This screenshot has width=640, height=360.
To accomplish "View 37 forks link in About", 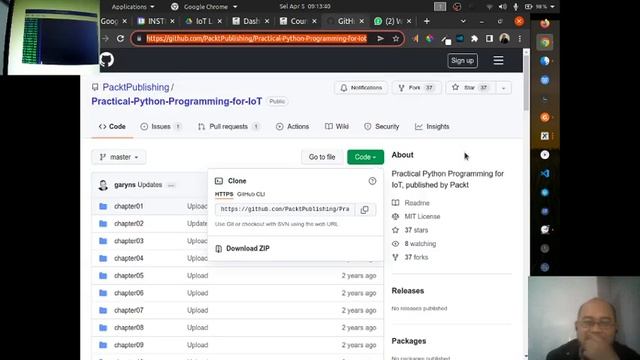I will [x=416, y=257].
